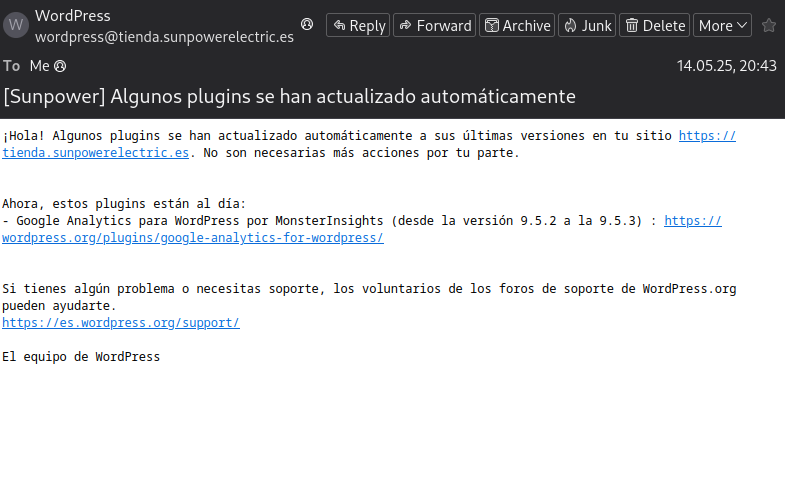Open the More actions dropdown
785x492 pixels.
(x=722, y=26)
